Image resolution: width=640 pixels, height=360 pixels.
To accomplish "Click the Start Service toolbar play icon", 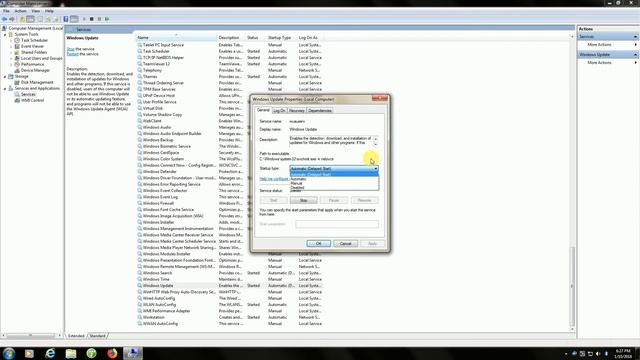I will click(84, 19).
